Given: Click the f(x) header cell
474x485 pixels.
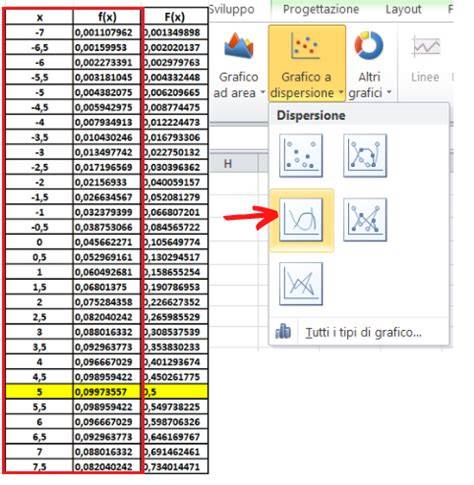Looking at the screenshot, I should [107, 17].
